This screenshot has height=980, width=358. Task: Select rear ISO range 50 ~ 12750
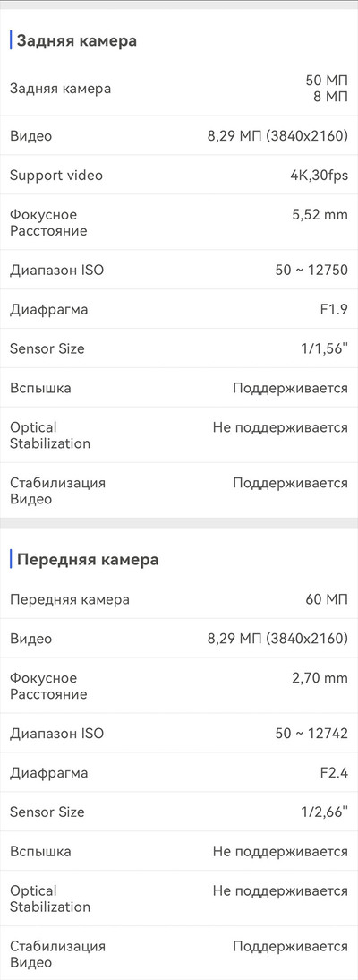(311, 271)
